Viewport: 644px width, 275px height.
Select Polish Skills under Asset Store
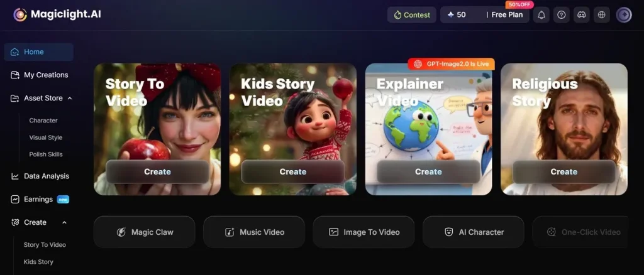click(46, 154)
